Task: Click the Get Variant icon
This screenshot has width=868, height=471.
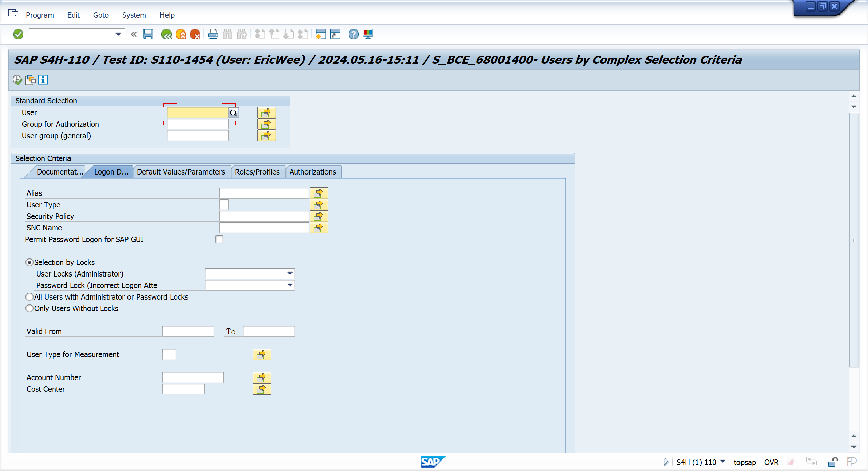Action: 31,80
